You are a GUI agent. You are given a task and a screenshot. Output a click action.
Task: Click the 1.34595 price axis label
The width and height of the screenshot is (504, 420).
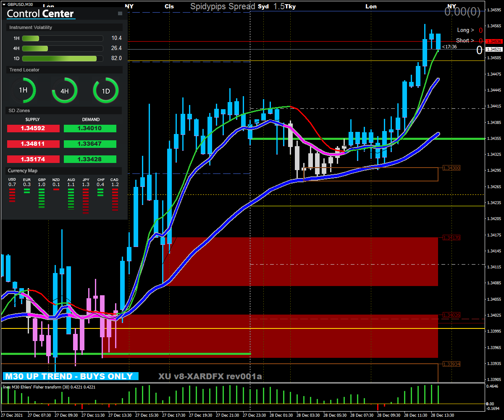[494, 10]
